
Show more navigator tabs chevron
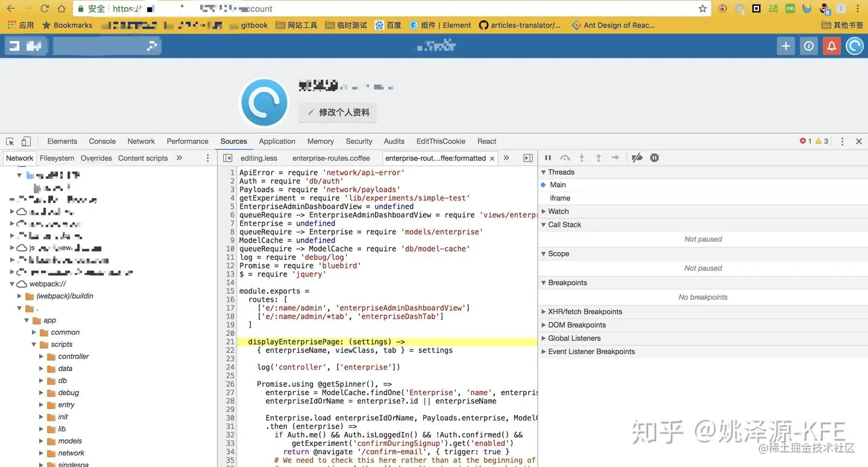pyautogui.click(x=179, y=158)
